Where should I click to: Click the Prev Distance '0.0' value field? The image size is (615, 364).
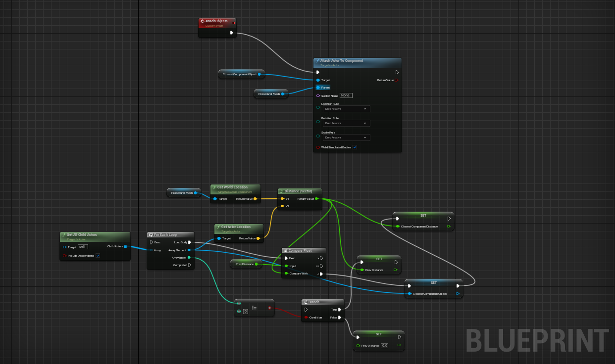pyautogui.click(x=385, y=346)
